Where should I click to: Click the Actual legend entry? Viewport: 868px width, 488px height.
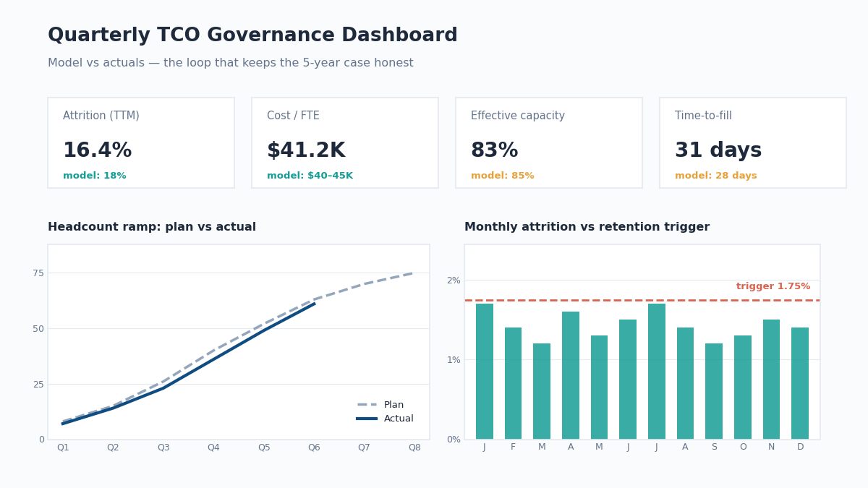pos(385,419)
